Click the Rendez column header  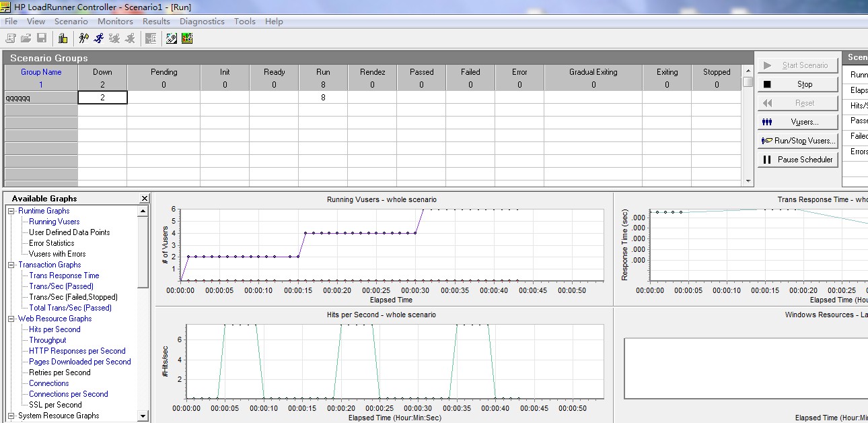(x=372, y=72)
